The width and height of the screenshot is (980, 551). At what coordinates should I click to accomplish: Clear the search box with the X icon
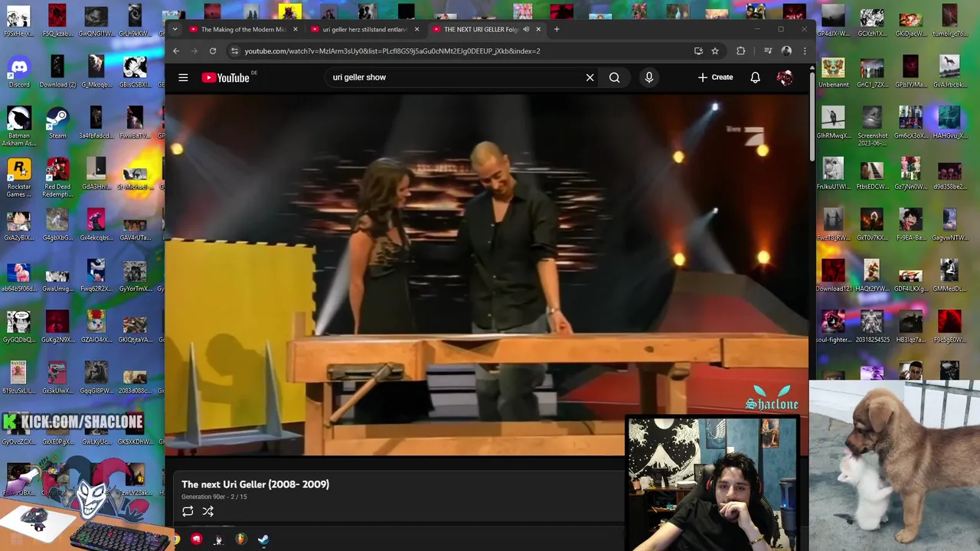pos(590,77)
